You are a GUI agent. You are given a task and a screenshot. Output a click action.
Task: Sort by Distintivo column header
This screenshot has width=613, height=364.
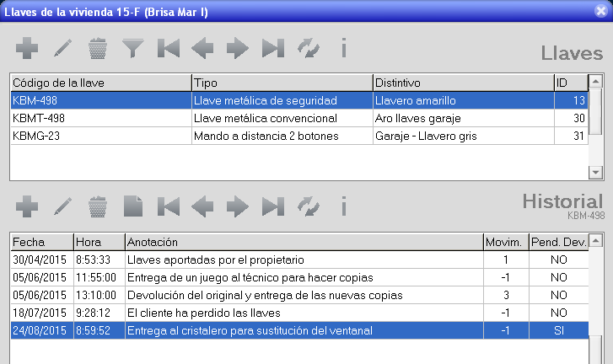point(464,83)
